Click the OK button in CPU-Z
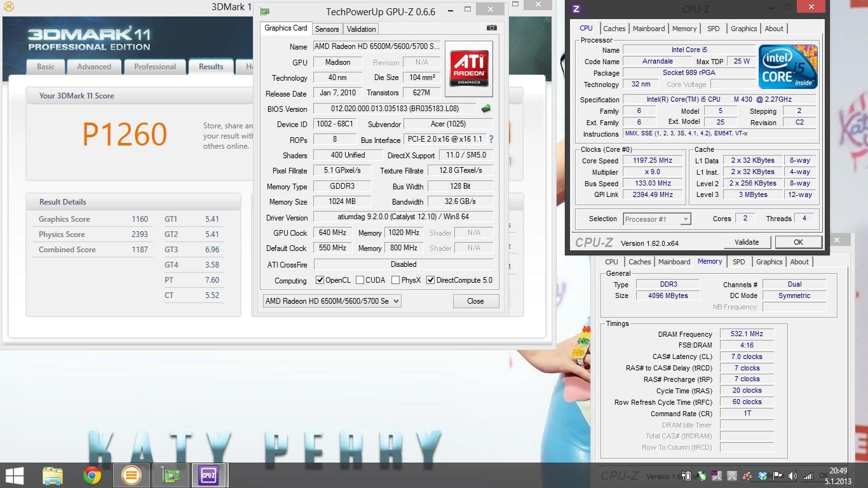Viewport: 868px width, 488px height. pos(798,242)
